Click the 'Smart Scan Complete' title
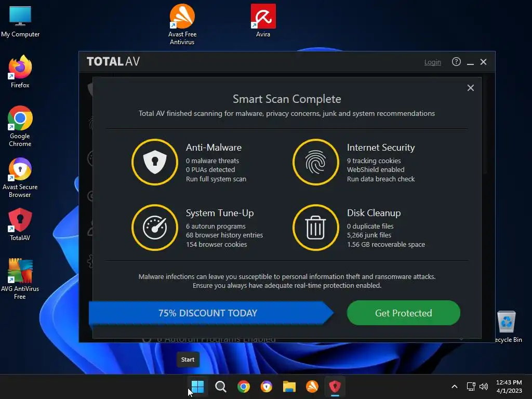532x399 pixels. 287,99
